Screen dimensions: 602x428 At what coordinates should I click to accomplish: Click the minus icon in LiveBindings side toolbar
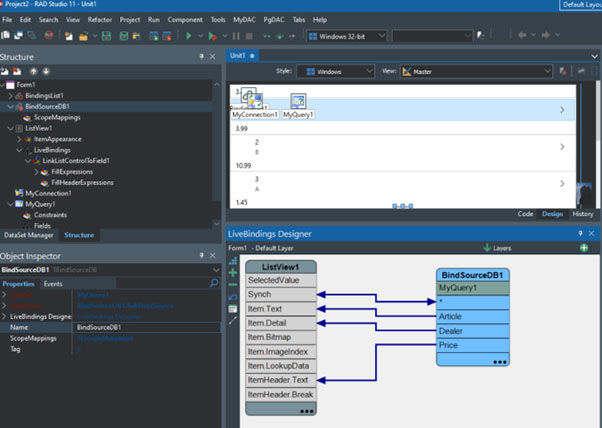pos(233,285)
